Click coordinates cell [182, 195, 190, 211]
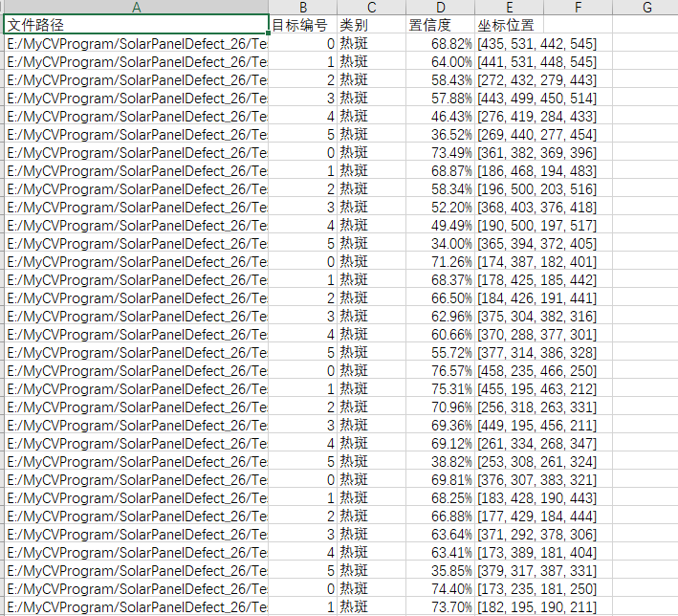 [x=536, y=606]
